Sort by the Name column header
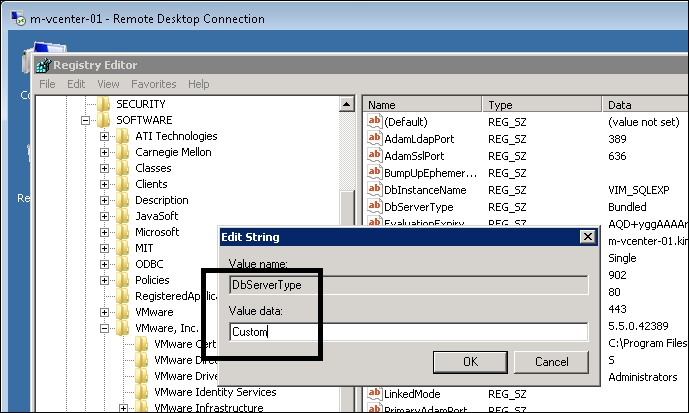 (x=422, y=105)
